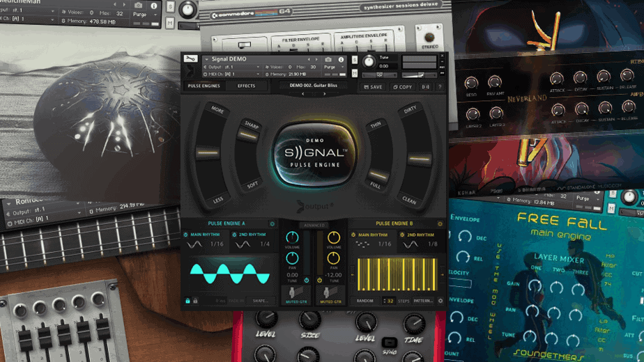644x362 pixels.
Task: Select Engine B main rhythm step pattern icon
Action: click(362, 244)
